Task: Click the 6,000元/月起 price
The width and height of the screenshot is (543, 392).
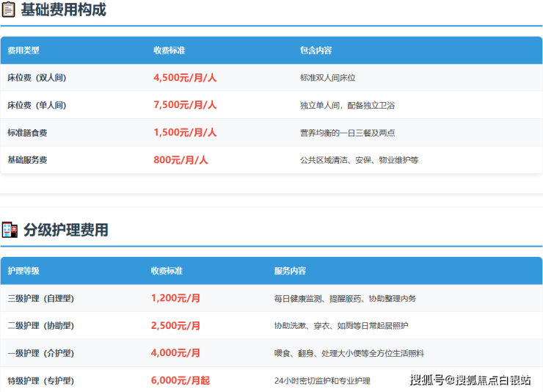Action: click(180, 380)
